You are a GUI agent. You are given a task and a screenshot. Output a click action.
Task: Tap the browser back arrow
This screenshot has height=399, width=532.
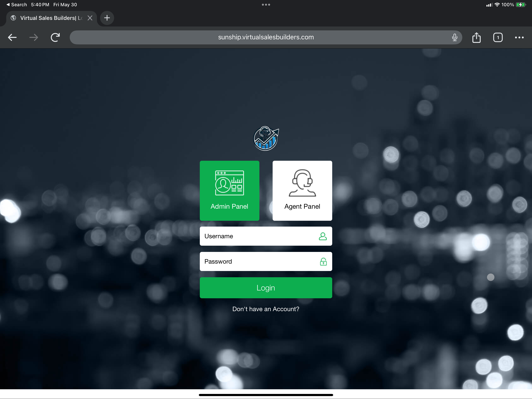[12, 37]
